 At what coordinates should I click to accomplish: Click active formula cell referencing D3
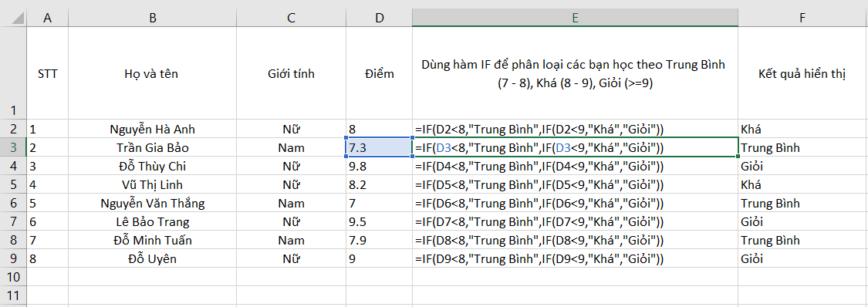coord(575,147)
